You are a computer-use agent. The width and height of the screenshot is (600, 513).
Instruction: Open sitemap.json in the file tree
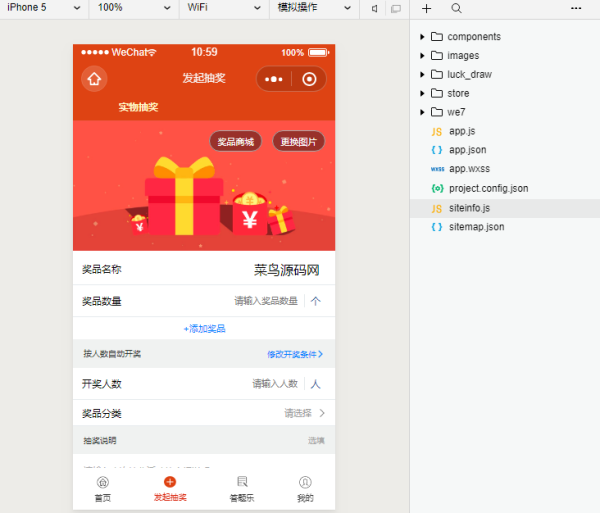tap(476, 227)
